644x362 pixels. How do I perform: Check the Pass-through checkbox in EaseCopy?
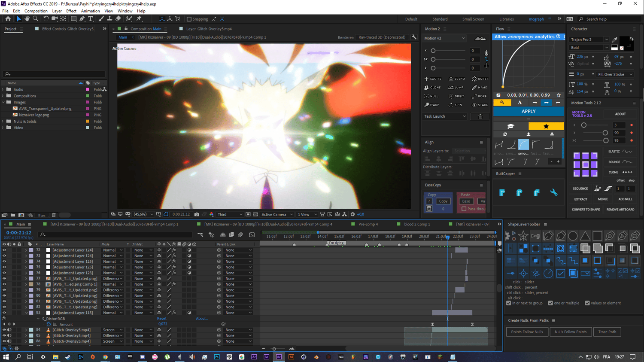tap(464, 209)
